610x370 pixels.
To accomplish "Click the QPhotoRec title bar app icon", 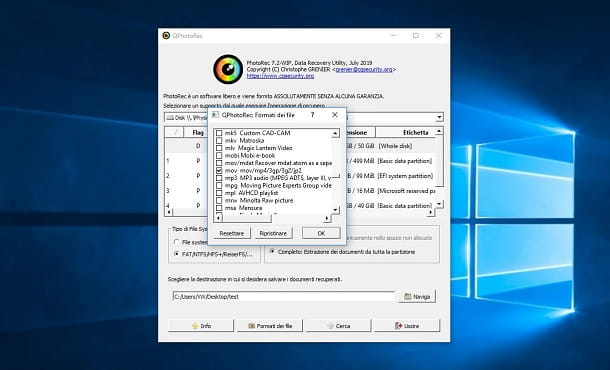I will [166, 36].
